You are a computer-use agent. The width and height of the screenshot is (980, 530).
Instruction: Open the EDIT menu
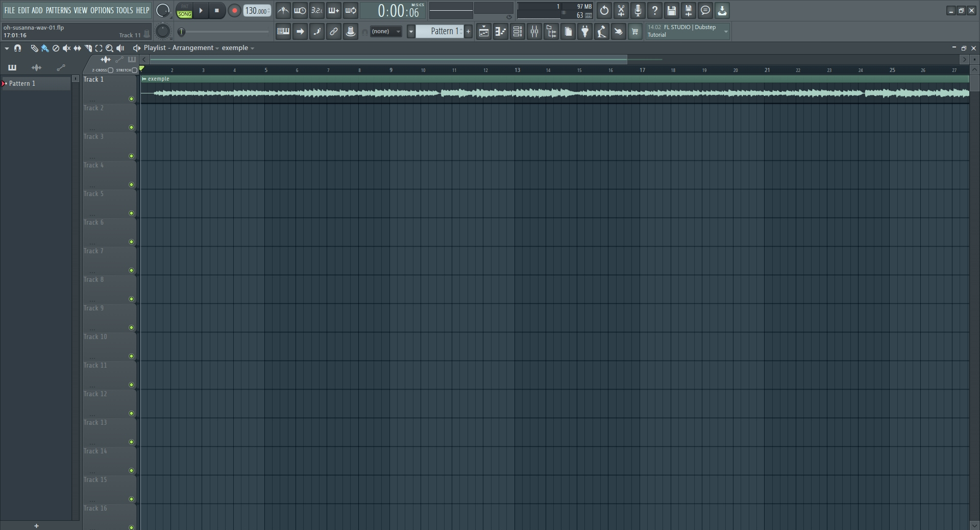click(x=23, y=10)
